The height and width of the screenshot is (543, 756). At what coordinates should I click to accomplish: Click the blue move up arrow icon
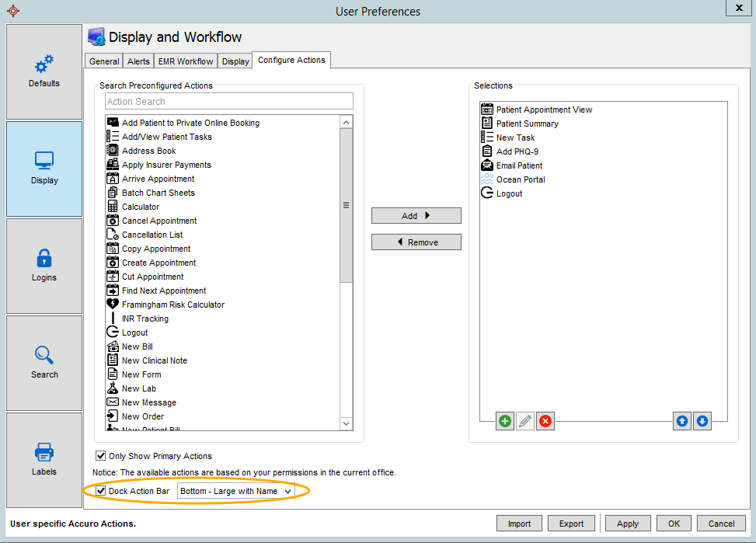coord(682,421)
